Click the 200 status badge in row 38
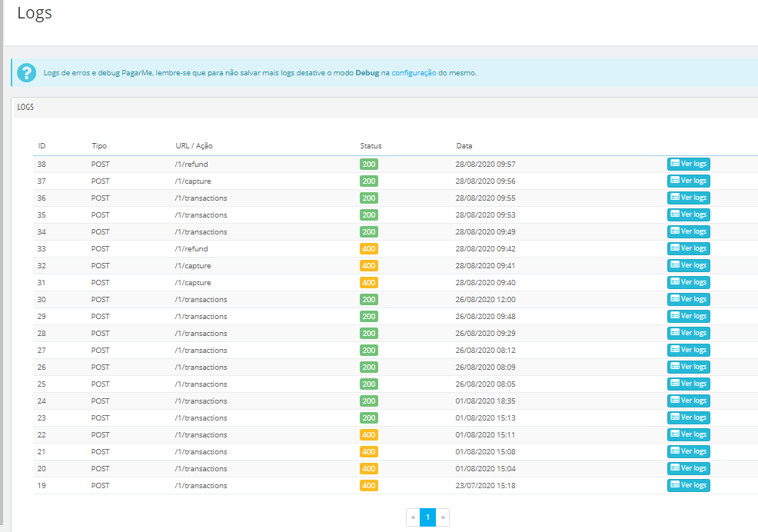The height and width of the screenshot is (532, 758). [369, 165]
